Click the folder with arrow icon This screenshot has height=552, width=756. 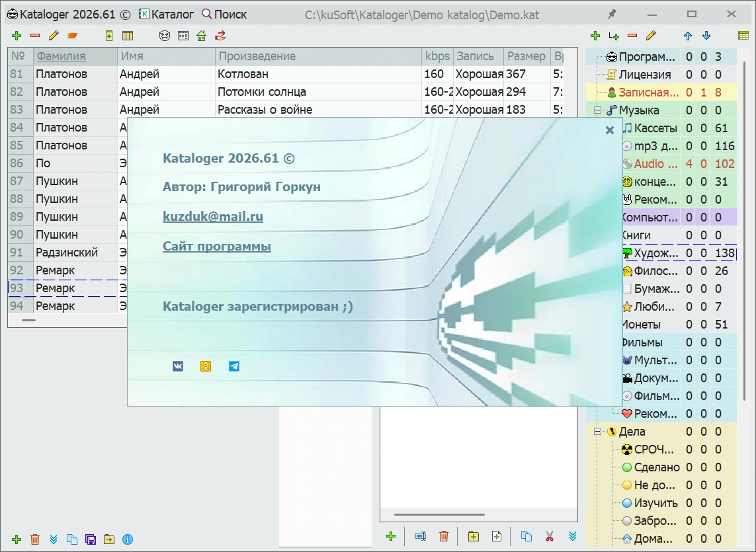pyautogui.click(x=109, y=539)
